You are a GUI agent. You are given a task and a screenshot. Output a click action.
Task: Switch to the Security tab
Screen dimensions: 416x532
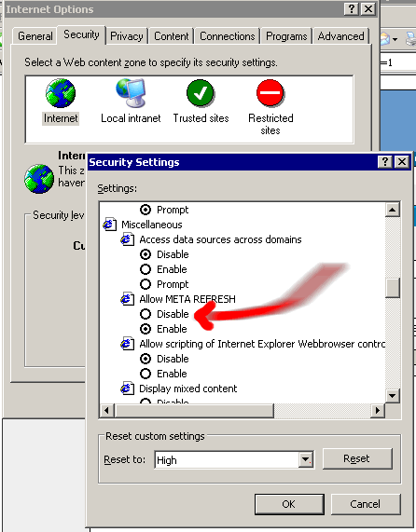coord(81,34)
